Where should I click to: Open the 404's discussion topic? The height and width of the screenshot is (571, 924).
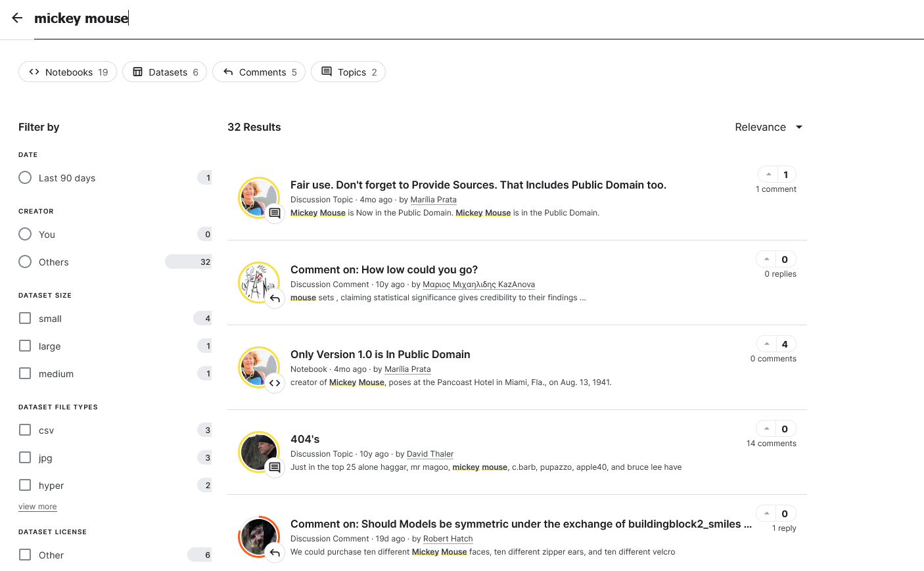pyautogui.click(x=305, y=439)
